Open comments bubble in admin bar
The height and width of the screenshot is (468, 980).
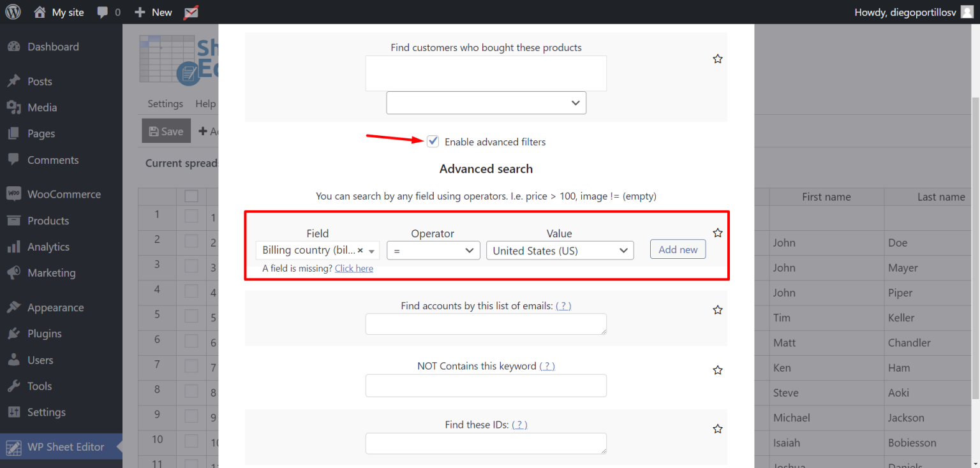(x=102, y=12)
